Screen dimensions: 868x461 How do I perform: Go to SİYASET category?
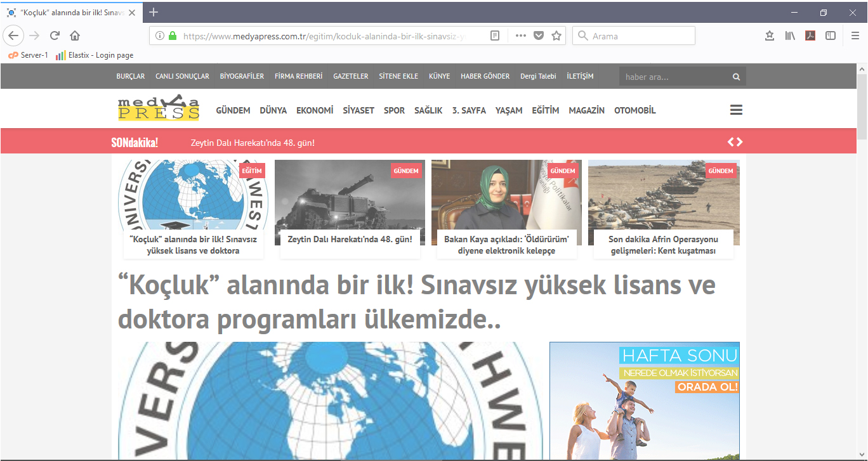click(x=358, y=110)
